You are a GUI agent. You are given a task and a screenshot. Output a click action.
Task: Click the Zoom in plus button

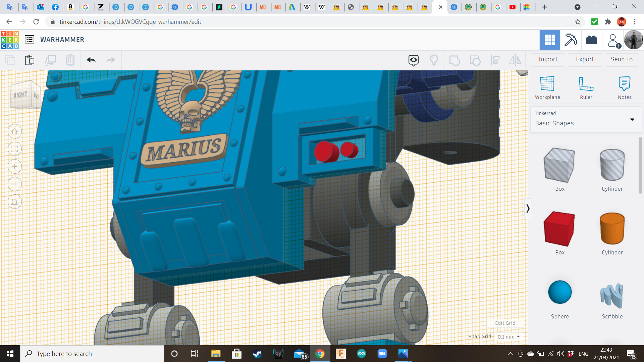pyautogui.click(x=15, y=167)
